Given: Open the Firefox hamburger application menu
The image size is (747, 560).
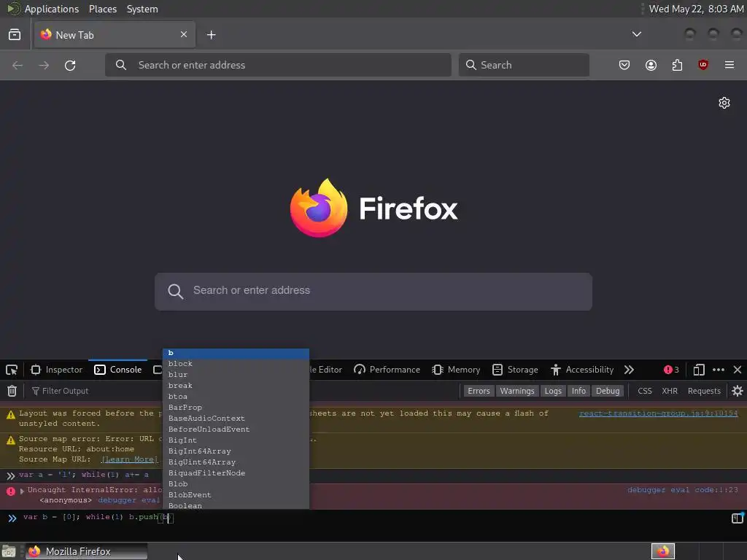Looking at the screenshot, I should [729, 65].
